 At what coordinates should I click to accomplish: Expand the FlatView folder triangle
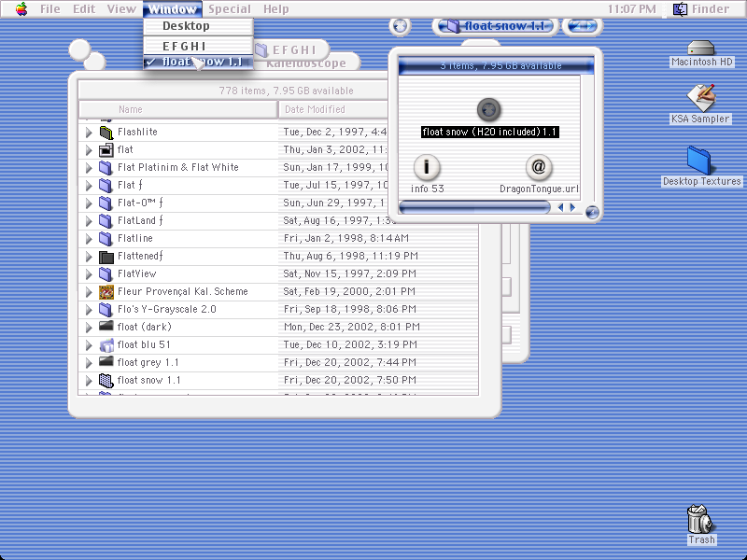pyautogui.click(x=89, y=274)
